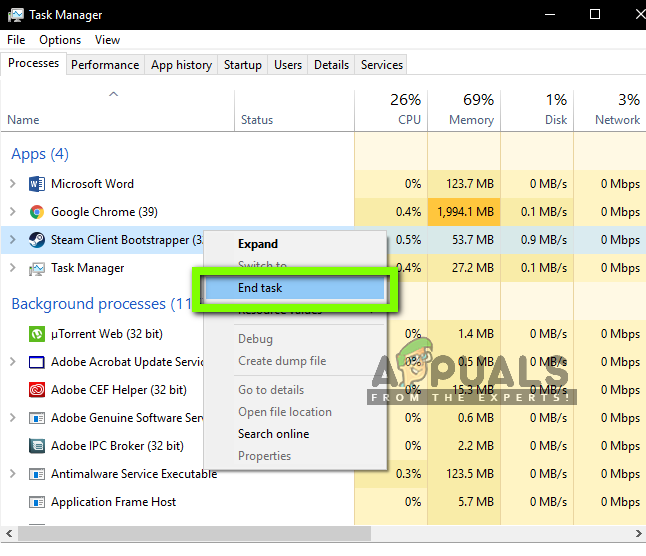Click Chrome's 1,994.1 MB memory cell
The width and height of the screenshot is (646, 556).
coord(464,212)
